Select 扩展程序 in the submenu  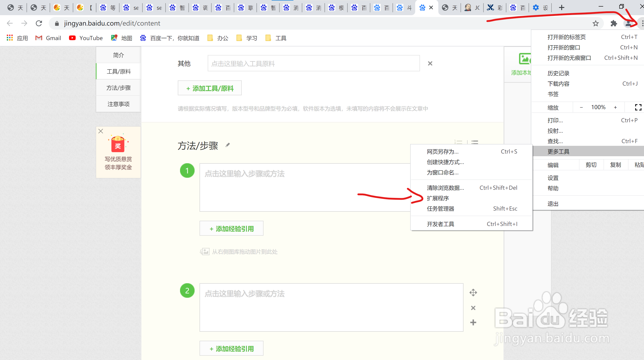point(437,198)
